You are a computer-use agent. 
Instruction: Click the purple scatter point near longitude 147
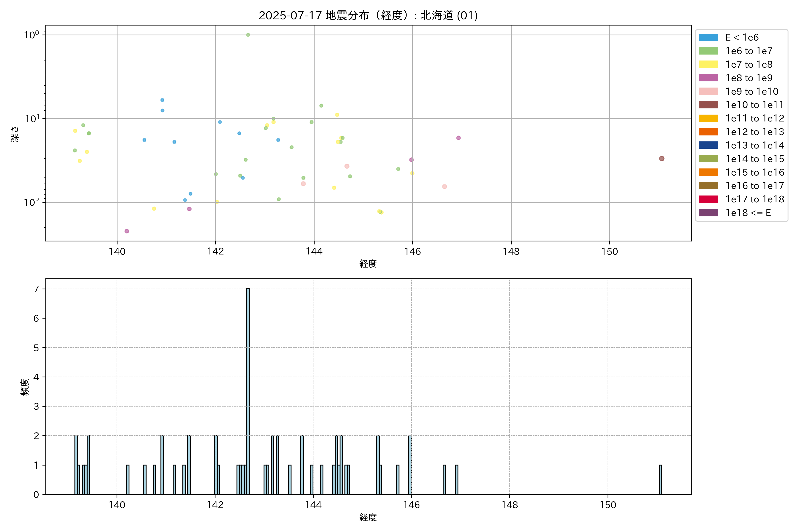[458, 138]
